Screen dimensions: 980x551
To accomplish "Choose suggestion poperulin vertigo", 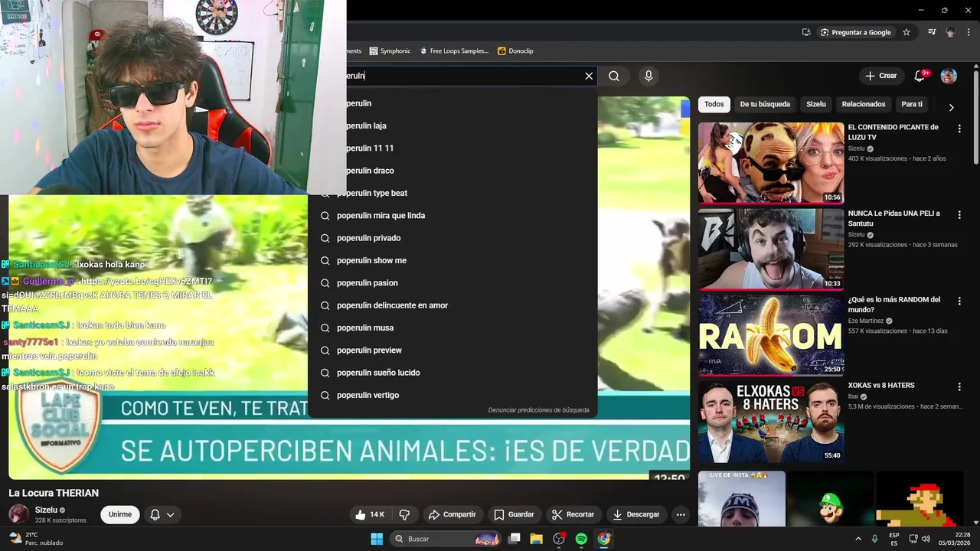I will (x=452, y=395).
